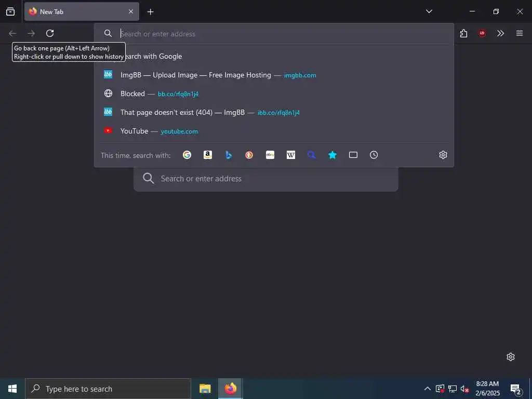Screen dimensions: 532x399
Task: Open Firefox application hamburger menu
Action: (520, 33)
